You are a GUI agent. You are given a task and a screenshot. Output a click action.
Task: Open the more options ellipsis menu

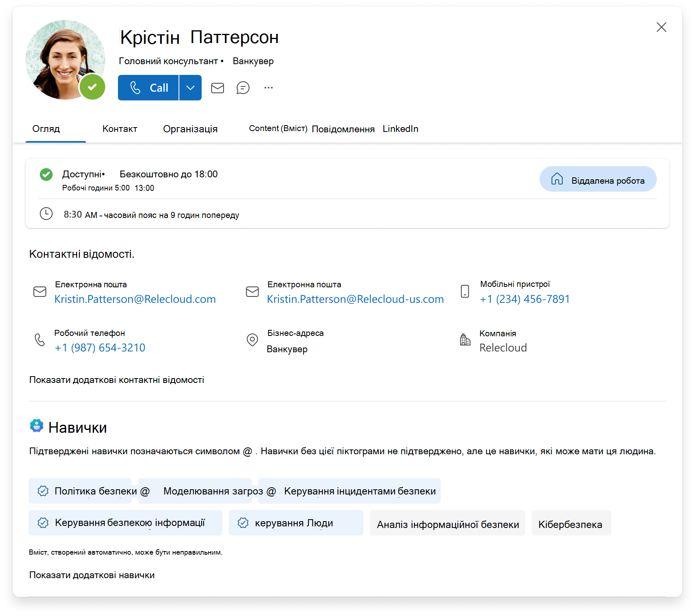click(x=269, y=88)
